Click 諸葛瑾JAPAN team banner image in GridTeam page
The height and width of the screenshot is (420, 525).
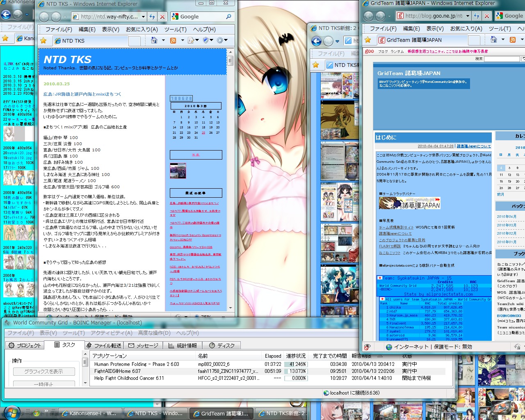pyautogui.click(x=409, y=203)
